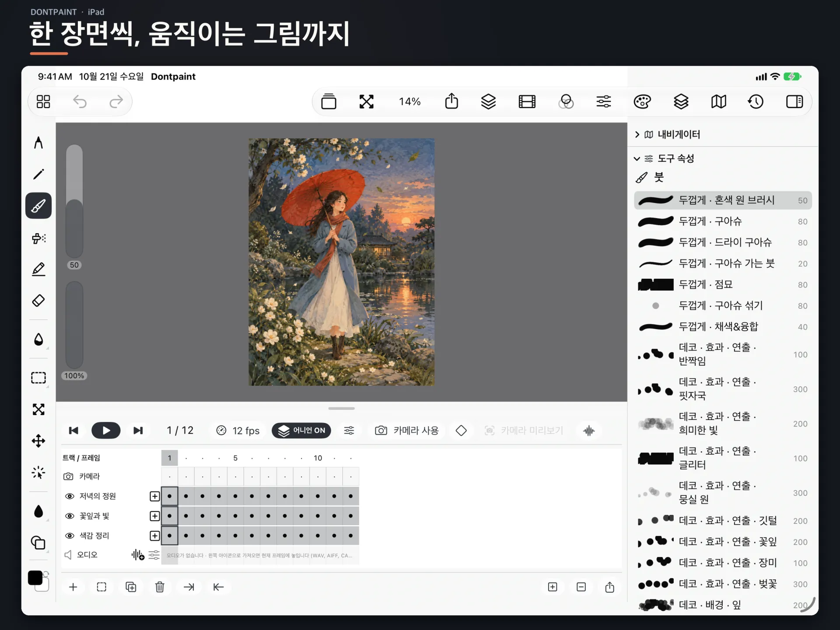The width and height of the screenshot is (840, 630).
Task: Adjust the brush size slider
Action: tap(74, 201)
